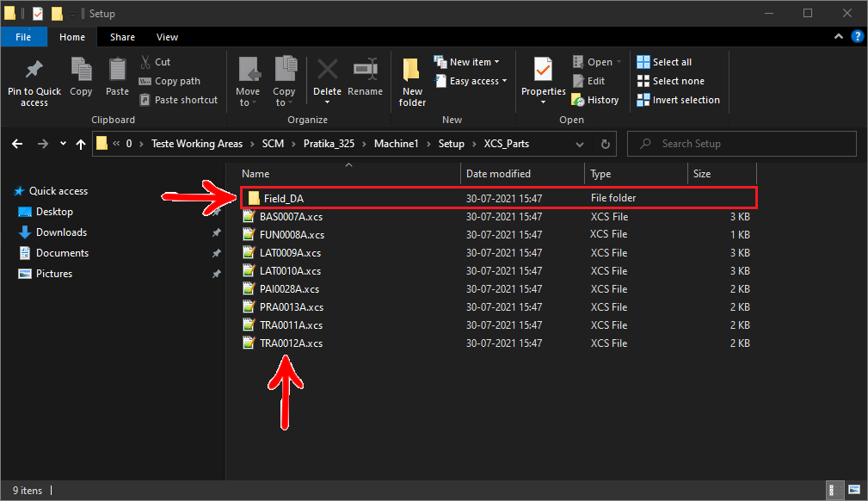Click the Copy ribbon icon
Viewport: 868px width, 501px height.
[81, 70]
